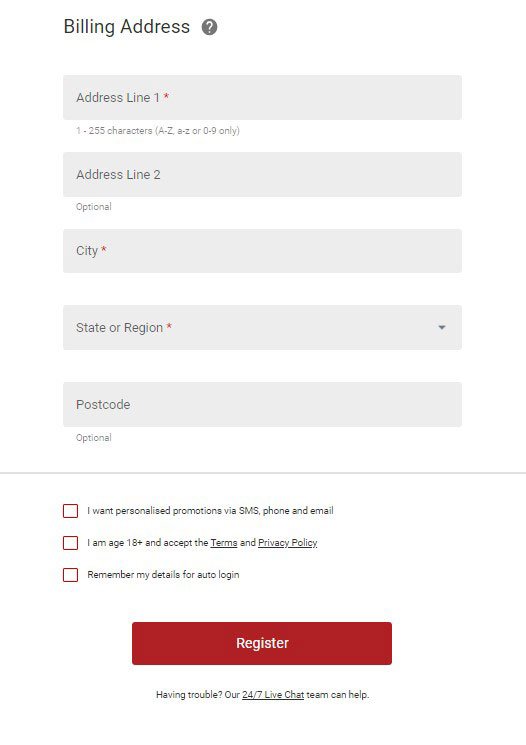Expand the State or Region dropdown arrow
526x745 pixels.
pos(442,327)
